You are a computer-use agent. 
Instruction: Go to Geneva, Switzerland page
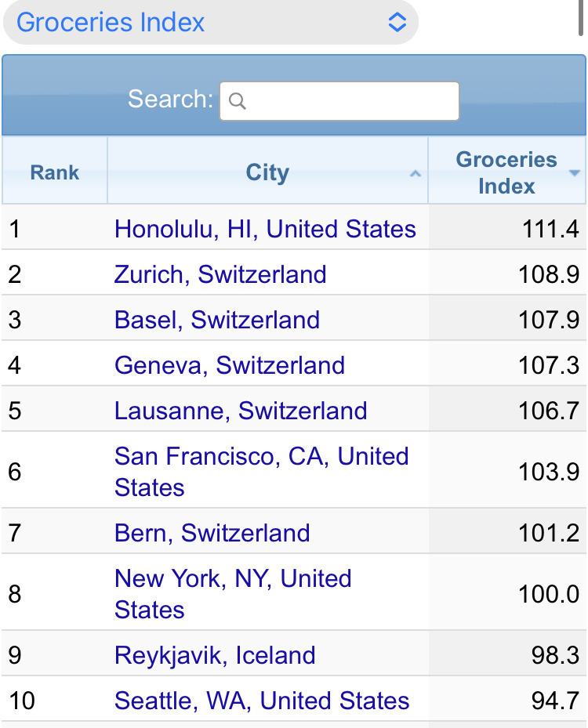coord(230,365)
